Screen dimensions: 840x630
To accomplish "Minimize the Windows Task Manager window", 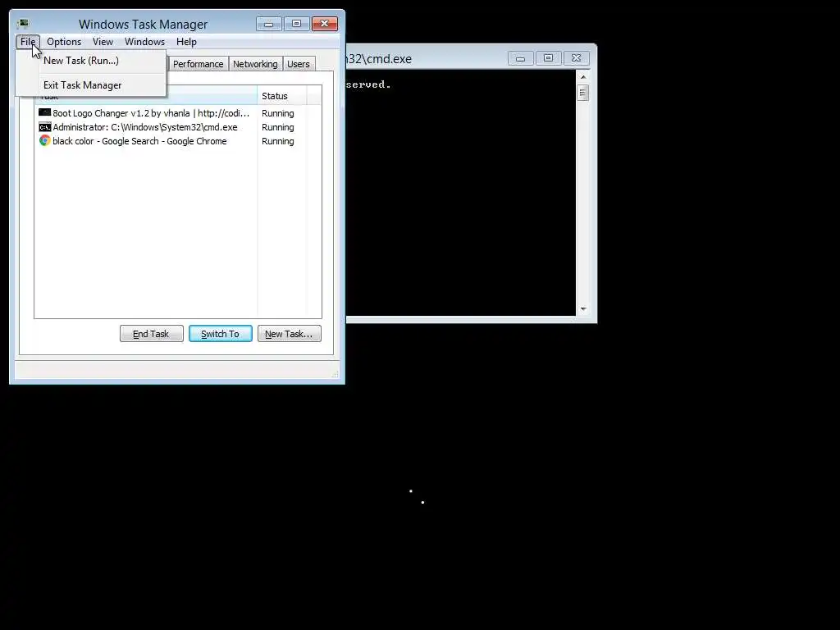I will [x=269, y=24].
